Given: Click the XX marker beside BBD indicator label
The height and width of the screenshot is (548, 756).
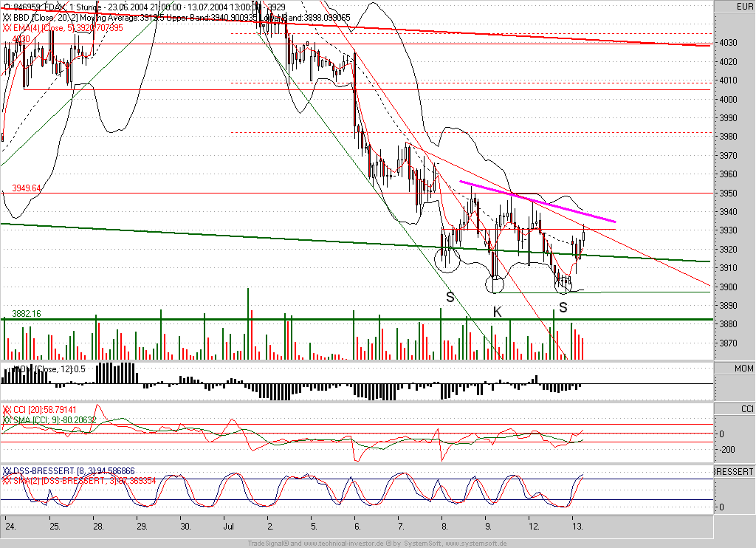Looking at the screenshot, I should pos(7,18).
